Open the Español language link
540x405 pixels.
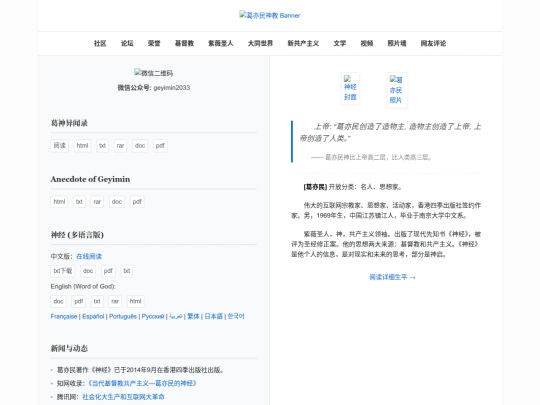click(93, 316)
